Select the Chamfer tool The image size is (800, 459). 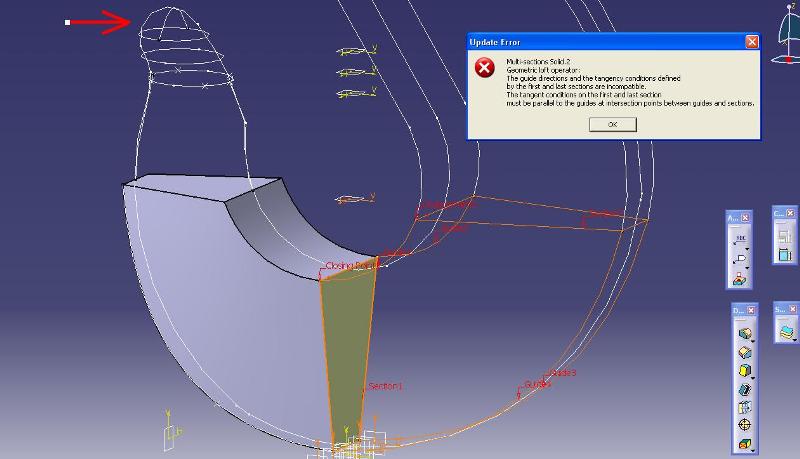coord(743,352)
